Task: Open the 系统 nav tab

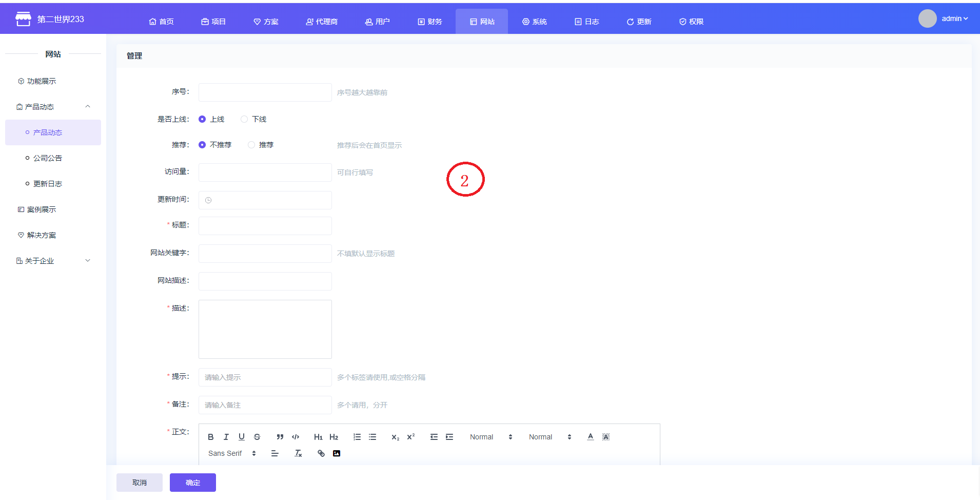Action: coord(534,22)
